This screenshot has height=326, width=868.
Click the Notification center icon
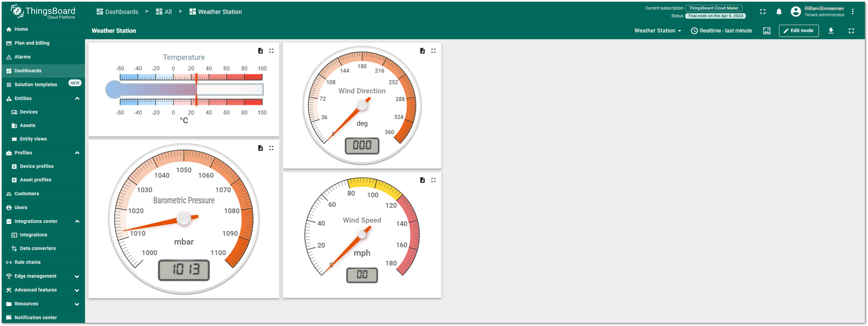pyautogui.click(x=9, y=317)
